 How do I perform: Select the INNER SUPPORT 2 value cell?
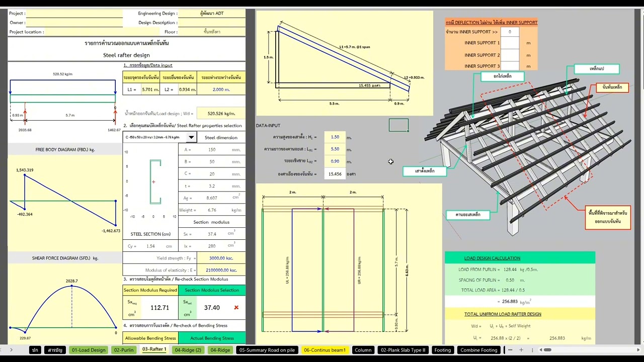click(510, 55)
